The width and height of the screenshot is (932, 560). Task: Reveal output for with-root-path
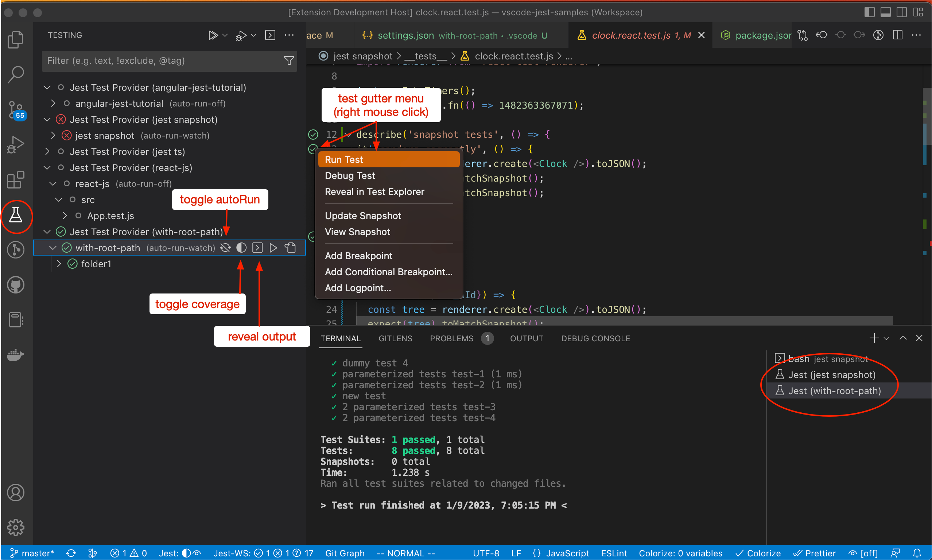click(x=257, y=248)
